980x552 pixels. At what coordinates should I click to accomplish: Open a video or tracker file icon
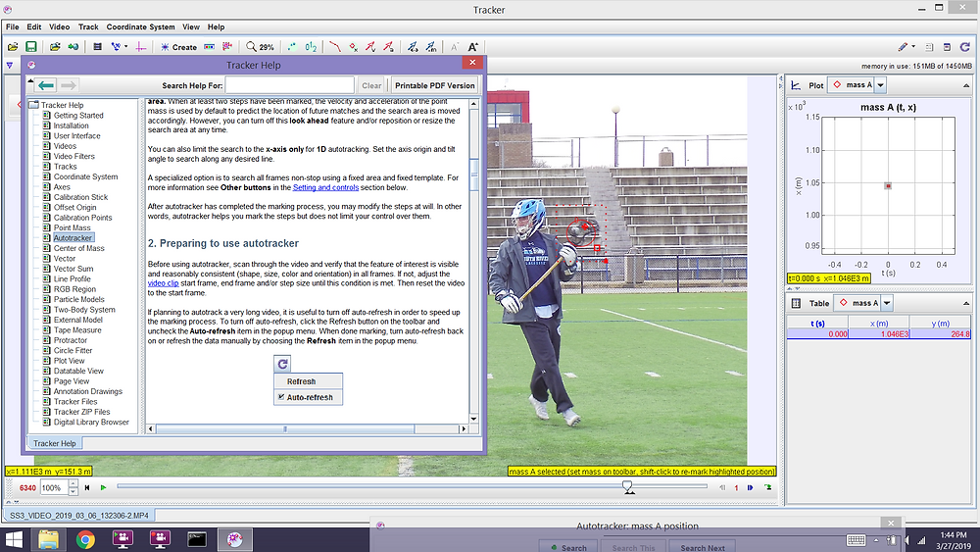tap(13, 47)
